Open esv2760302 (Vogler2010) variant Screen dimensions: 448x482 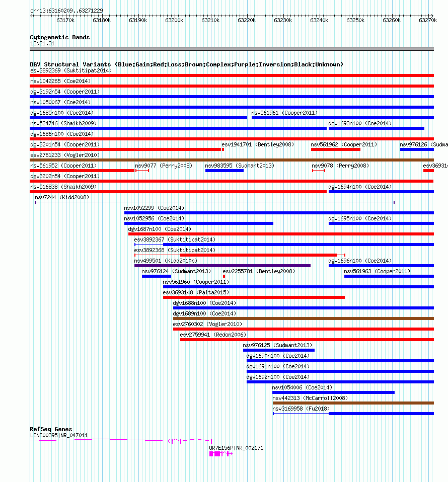tap(207, 325)
